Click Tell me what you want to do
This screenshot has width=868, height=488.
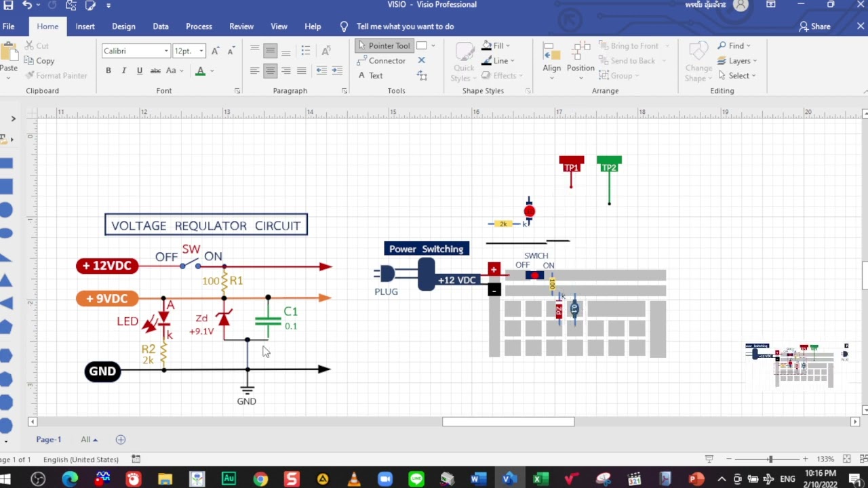(x=406, y=26)
